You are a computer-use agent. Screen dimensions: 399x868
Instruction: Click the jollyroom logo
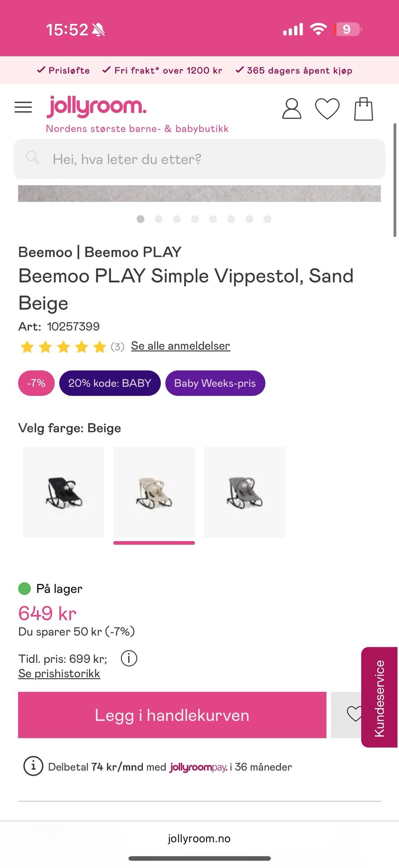pyautogui.click(x=96, y=107)
